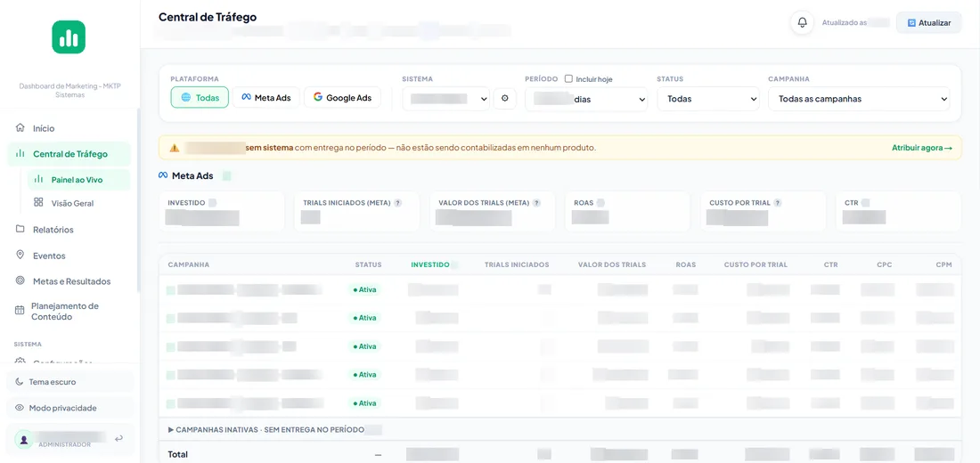Image resolution: width=980 pixels, height=463 pixels.
Task: Open Relatórios in sidebar
Action: (69, 230)
